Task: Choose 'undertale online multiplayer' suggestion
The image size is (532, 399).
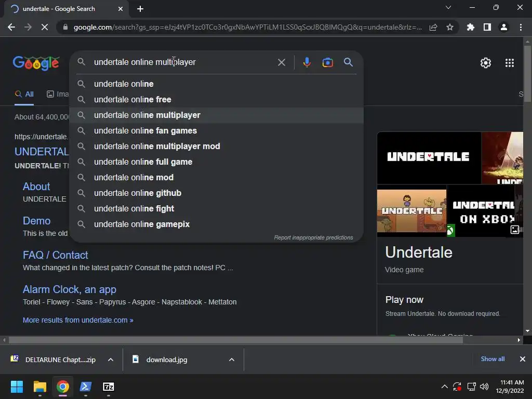Action: 217,115
